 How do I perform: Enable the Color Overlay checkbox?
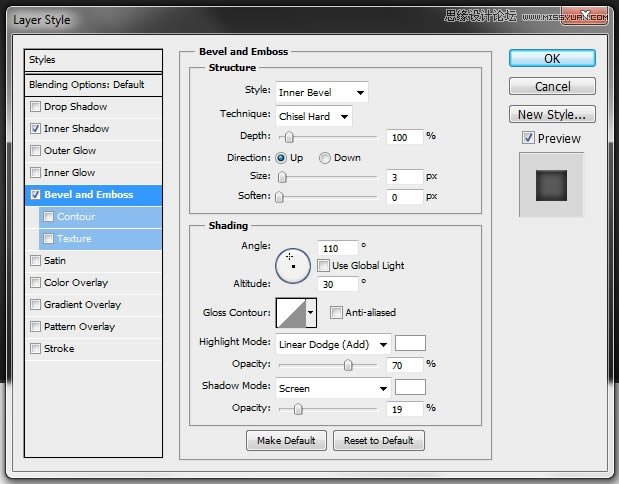coord(36,283)
